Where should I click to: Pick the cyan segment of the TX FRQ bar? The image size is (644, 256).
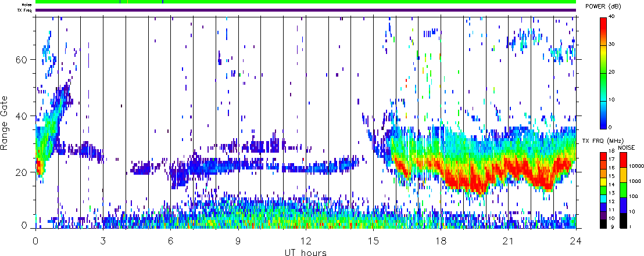[603, 199]
